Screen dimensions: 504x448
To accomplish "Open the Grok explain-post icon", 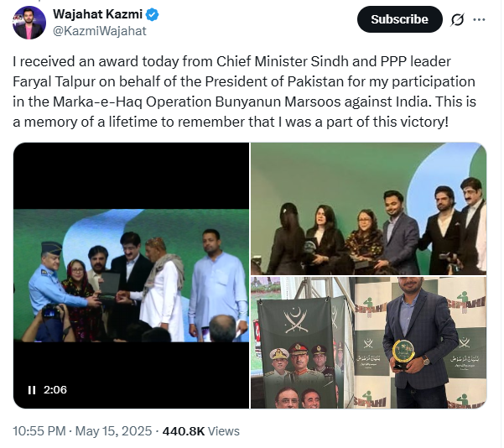I will pos(458,19).
